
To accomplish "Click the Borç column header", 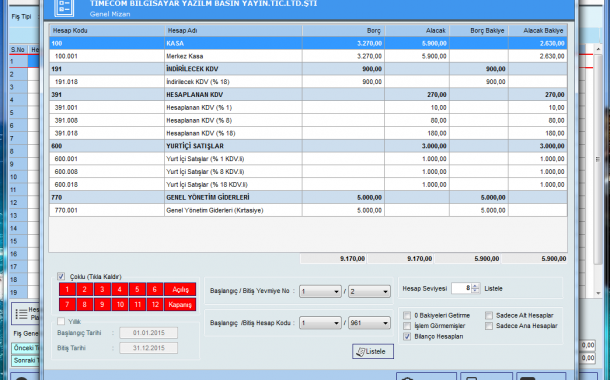I will [344, 30].
